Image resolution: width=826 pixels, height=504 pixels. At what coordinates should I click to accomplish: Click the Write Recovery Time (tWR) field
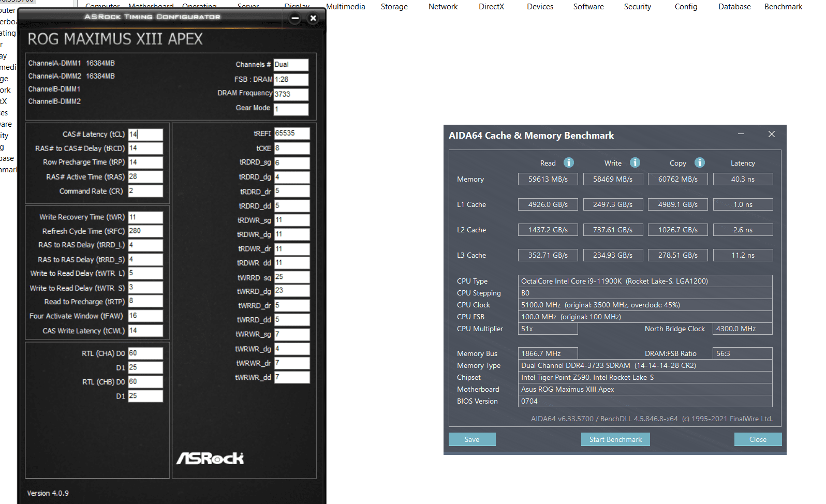pos(145,217)
